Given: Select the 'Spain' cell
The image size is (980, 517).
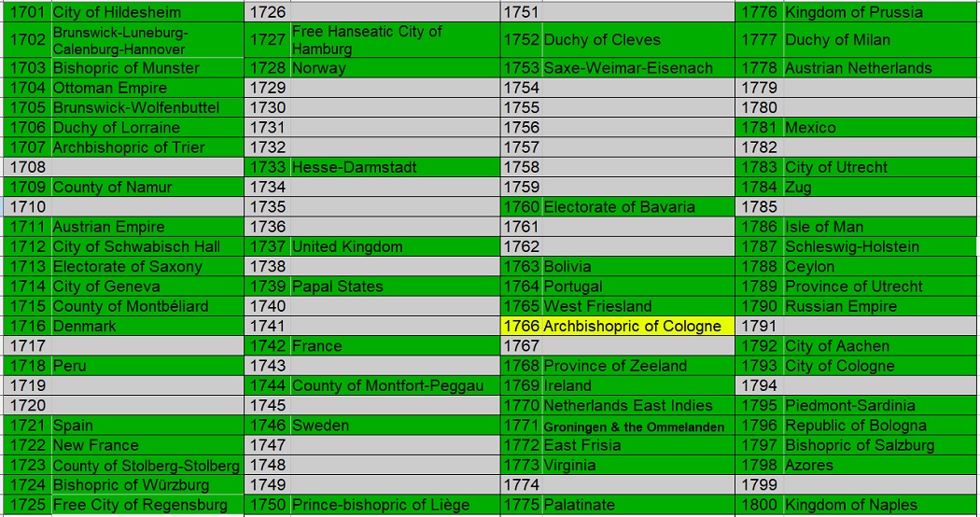Looking at the screenshot, I should point(147,426).
